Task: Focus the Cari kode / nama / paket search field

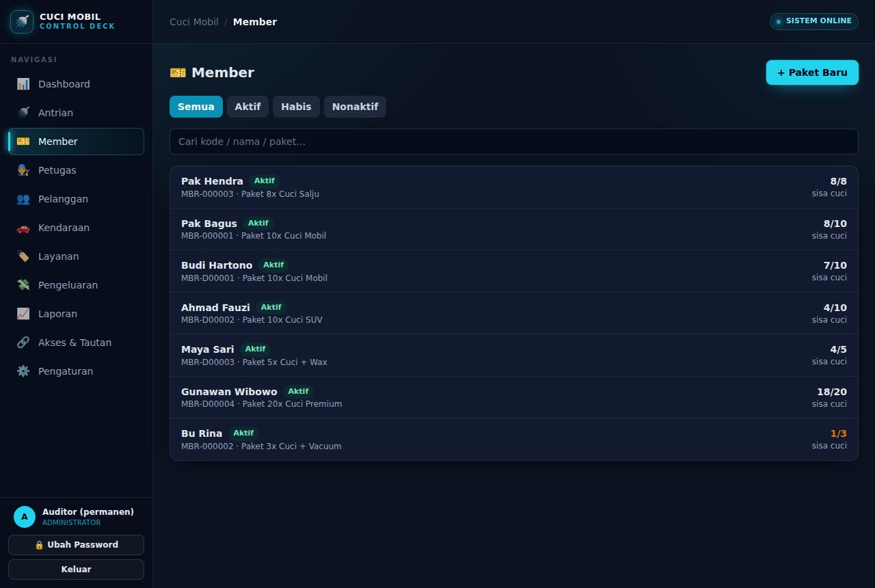Action: tap(514, 142)
